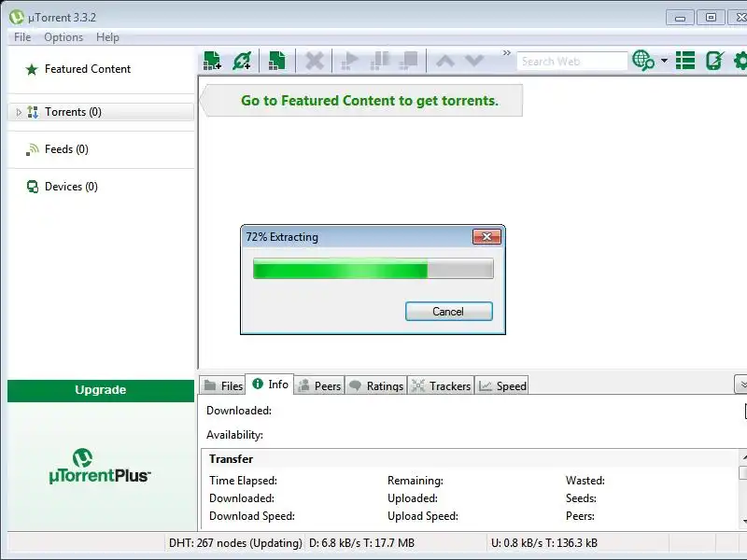
Task: Open the Options menu
Action: (x=63, y=37)
